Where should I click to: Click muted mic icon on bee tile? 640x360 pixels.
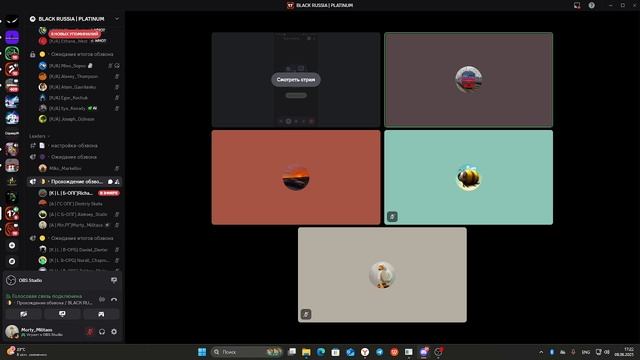[x=392, y=216]
